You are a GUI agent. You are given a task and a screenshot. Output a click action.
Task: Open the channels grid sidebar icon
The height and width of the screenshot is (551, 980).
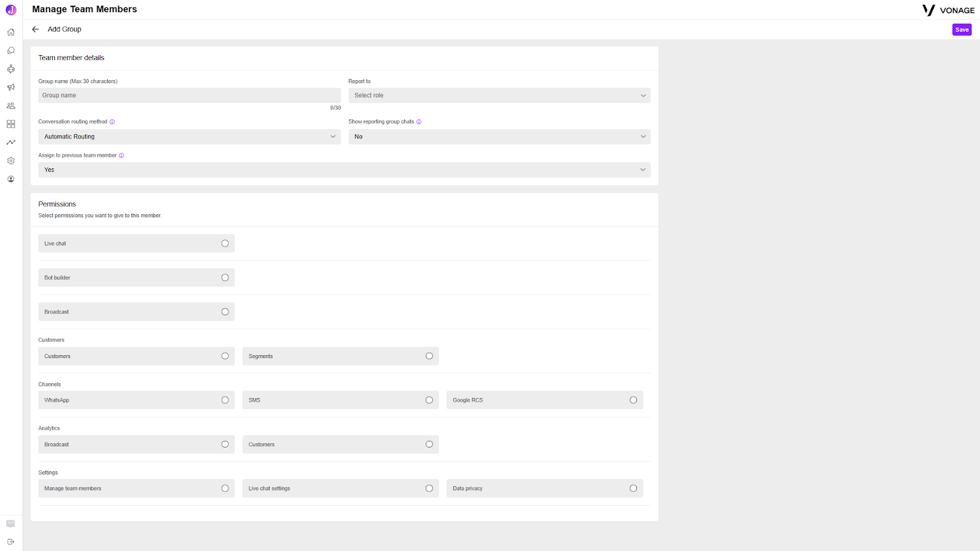(11, 124)
